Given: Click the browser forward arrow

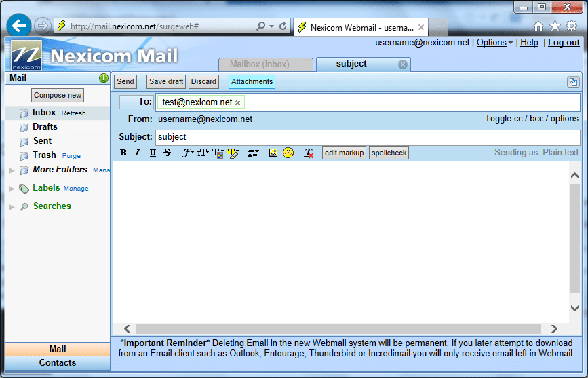Looking at the screenshot, I should pyautogui.click(x=42, y=26).
